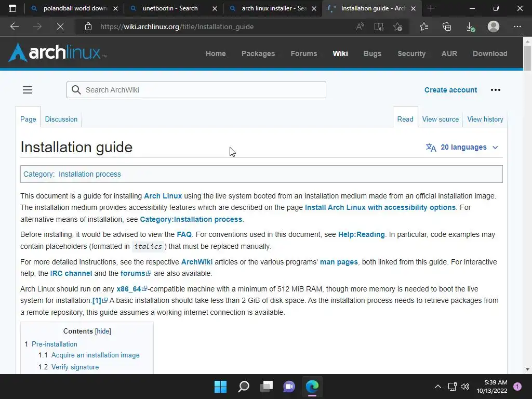Open the FAQ link

(x=184, y=234)
